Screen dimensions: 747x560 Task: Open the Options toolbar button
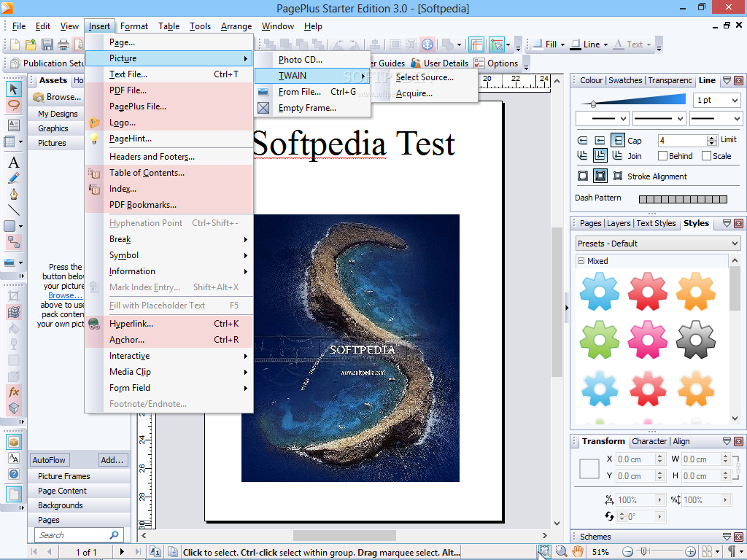pos(496,63)
